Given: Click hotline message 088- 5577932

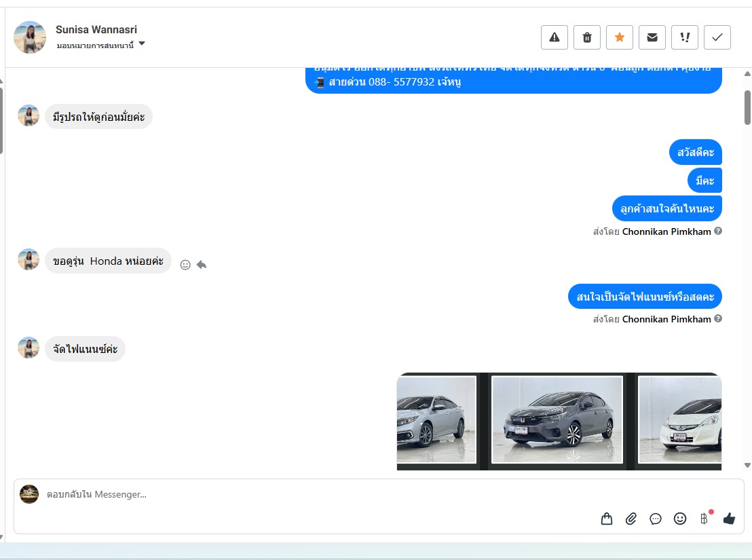Looking at the screenshot, I should (x=514, y=81).
